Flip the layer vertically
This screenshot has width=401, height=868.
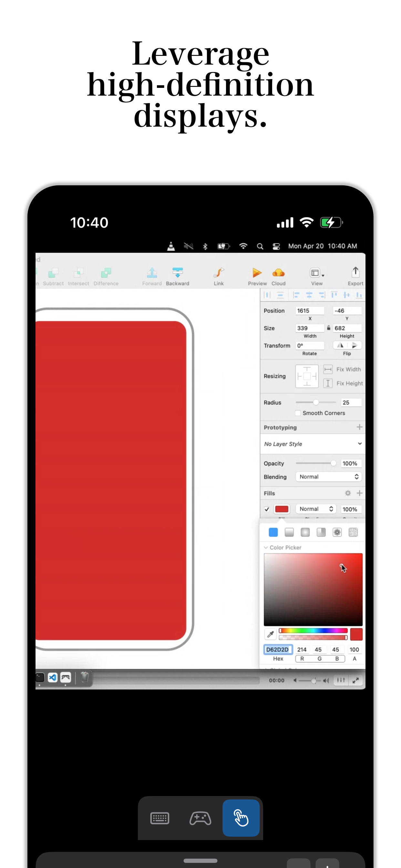coord(355,346)
